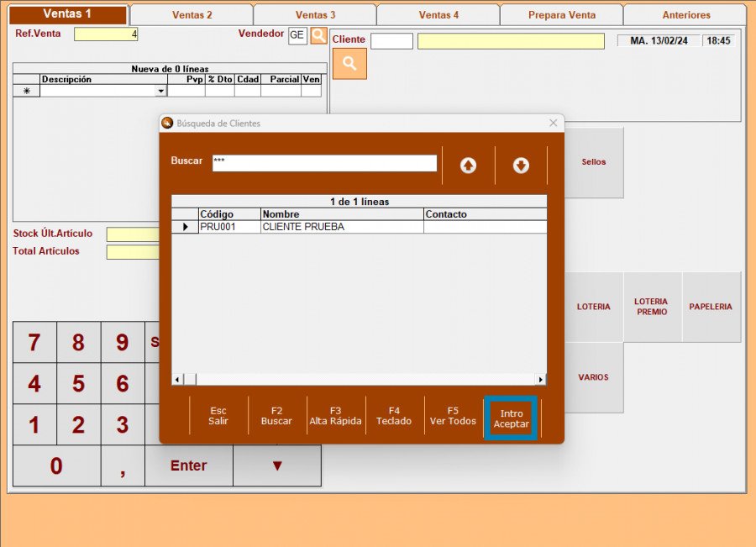Close the Búsqueda de Clientes dialog
Viewport: 756px width, 547px height.
(553, 124)
